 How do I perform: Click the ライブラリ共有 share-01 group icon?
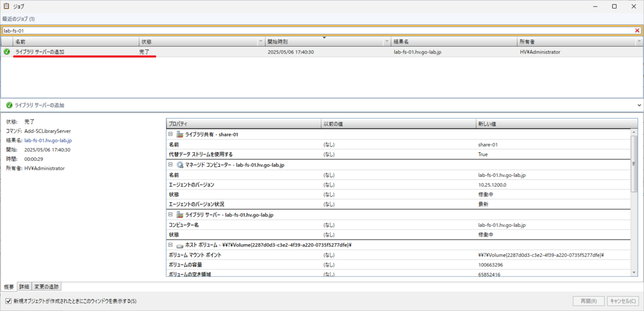179,135
